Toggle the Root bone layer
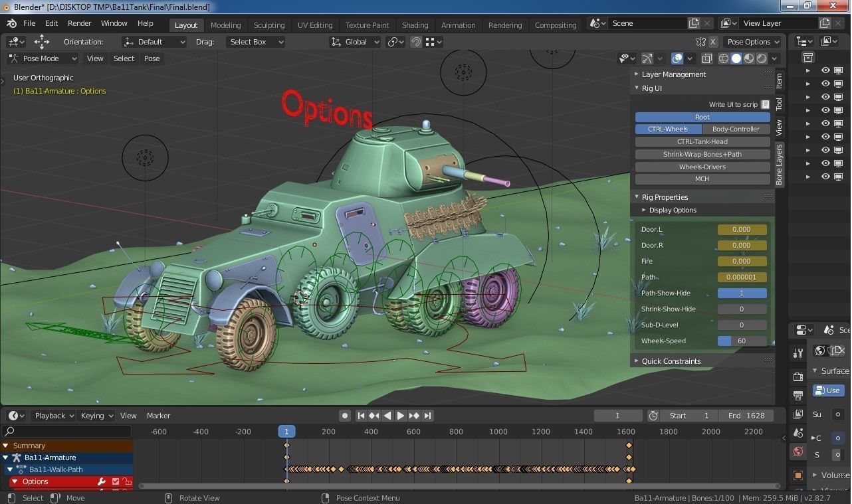The image size is (852, 504). click(702, 117)
